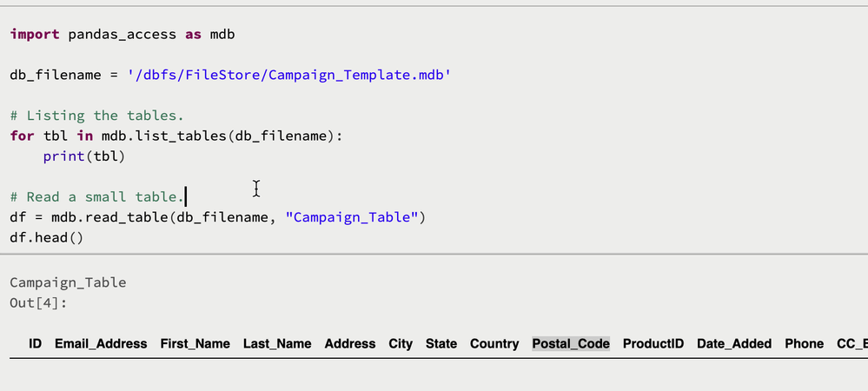This screenshot has height=391, width=868.
Task: Select the City column header
Action: pos(401,344)
